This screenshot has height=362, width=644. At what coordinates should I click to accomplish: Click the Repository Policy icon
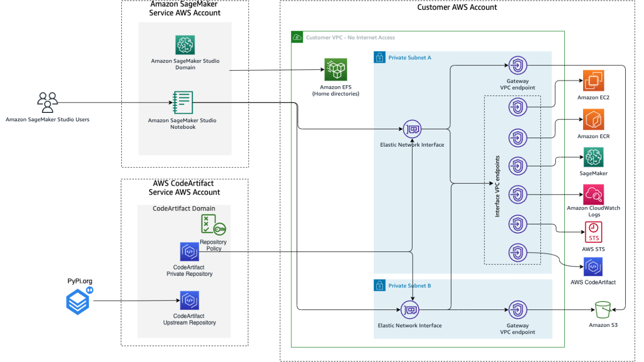[x=214, y=224]
